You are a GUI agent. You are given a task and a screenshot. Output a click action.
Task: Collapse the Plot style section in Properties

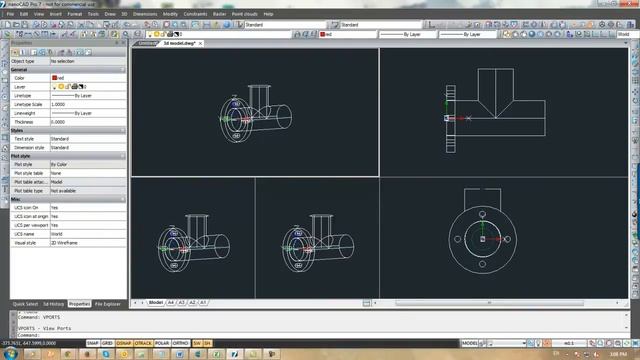(x=122, y=156)
